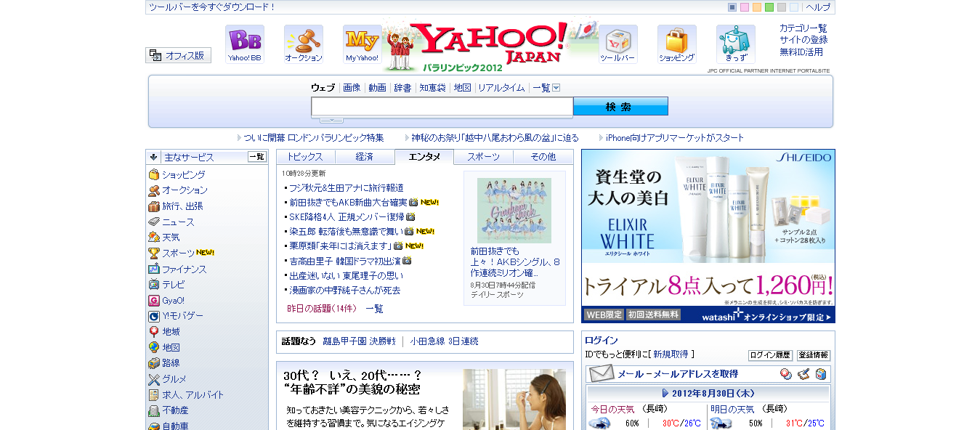This screenshot has height=430, width=980.
Task: Open the 新規取得 ID link
Action: (671, 354)
